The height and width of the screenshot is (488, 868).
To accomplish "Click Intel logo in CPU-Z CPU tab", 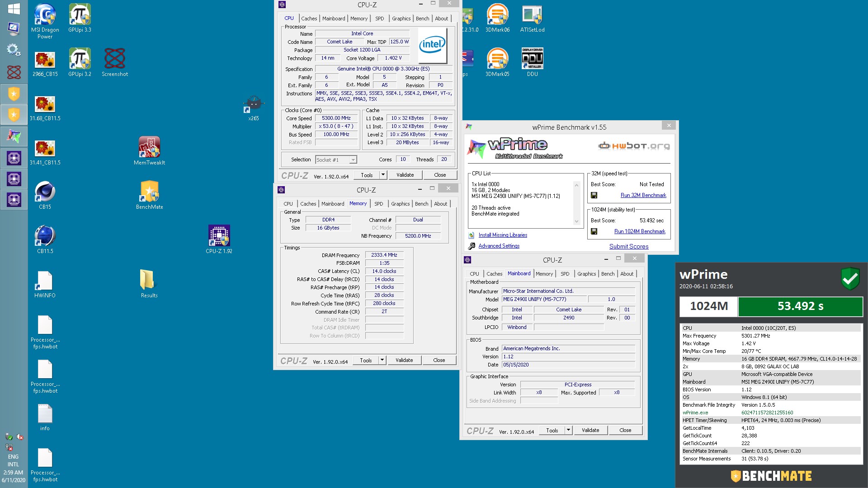I will [432, 45].
